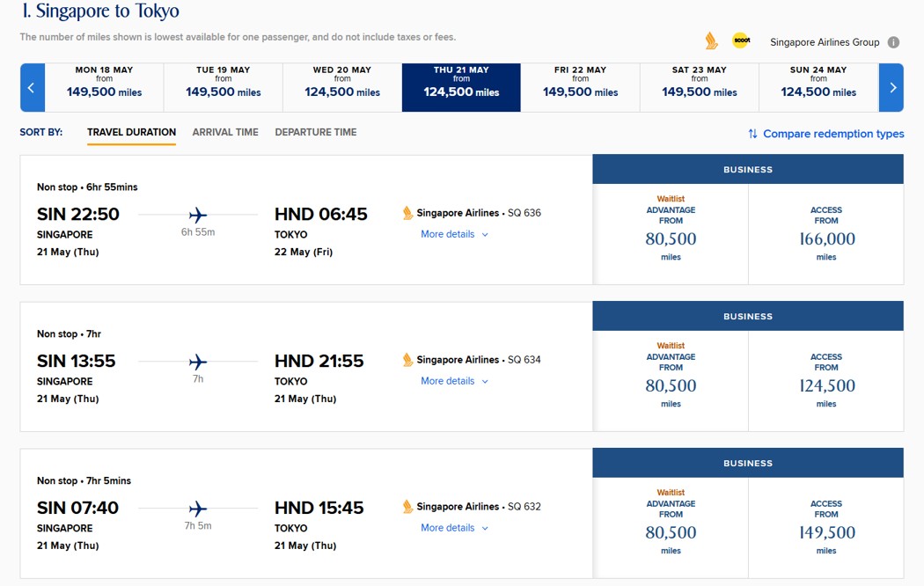Screen dimensions: 924x586
Task: Expand More details for flight SQ 634
Action: [454, 381]
